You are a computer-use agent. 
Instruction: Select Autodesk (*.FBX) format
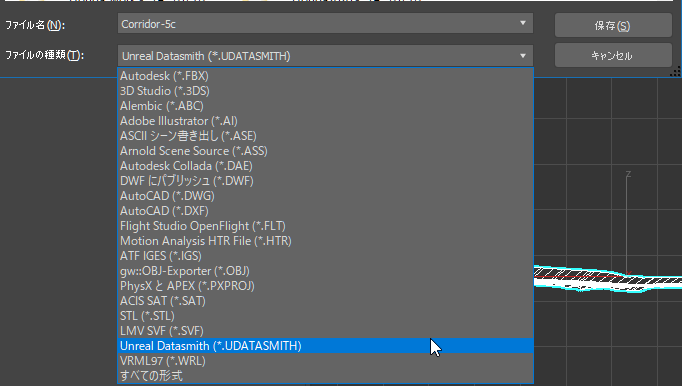click(325, 76)
